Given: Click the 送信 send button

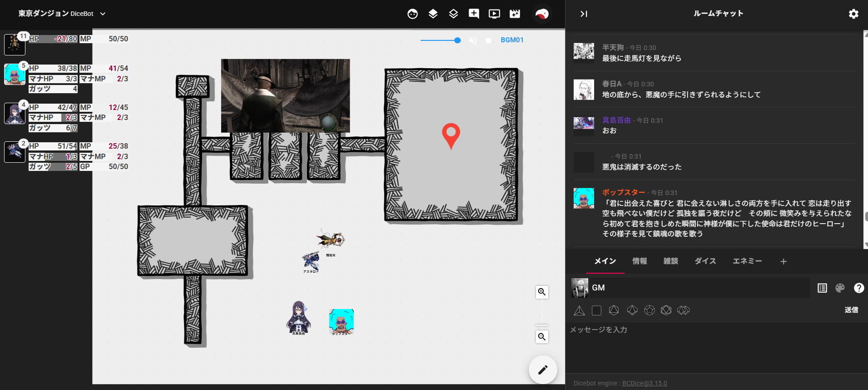Looking at the screenshot, I should [851, 310].
